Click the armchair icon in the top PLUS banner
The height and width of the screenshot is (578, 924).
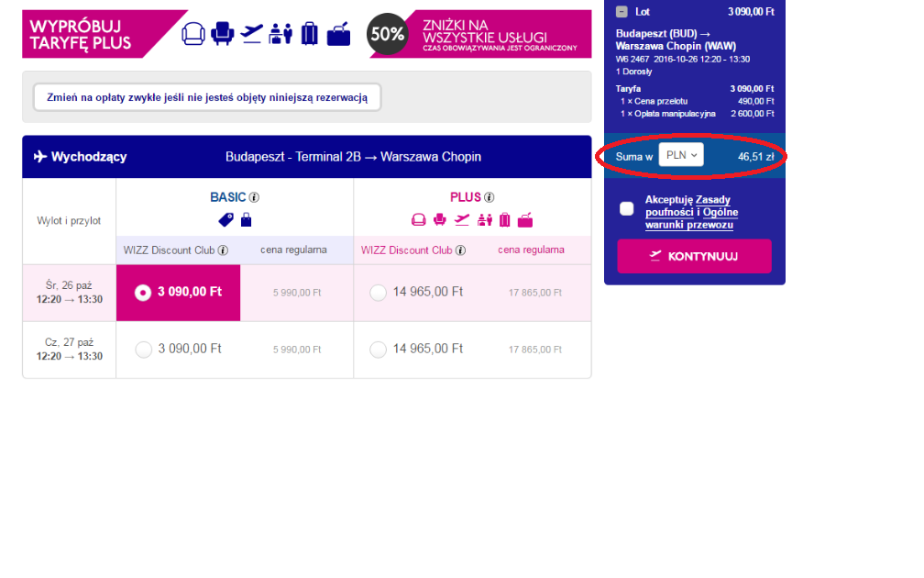[x=222, y=34]
